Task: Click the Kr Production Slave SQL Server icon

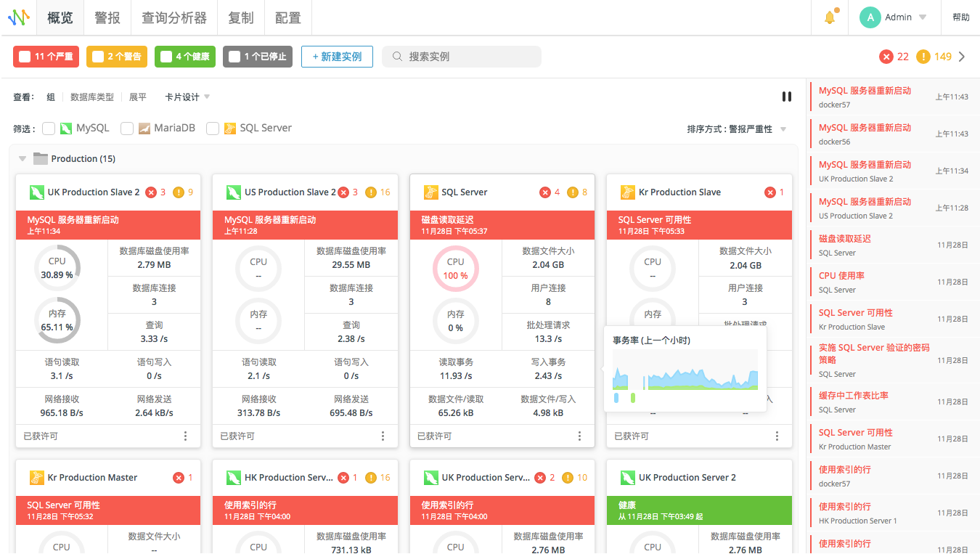Action: click(628, 192)
